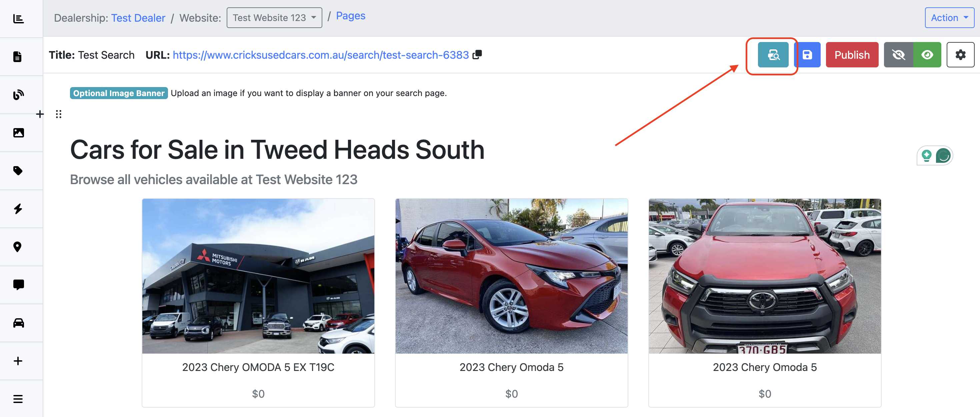Screen dimensions: 980x417
Task: Select the 2023 Chery OMODA 5 EX T19C thumbnail
Action: (258, 276)
